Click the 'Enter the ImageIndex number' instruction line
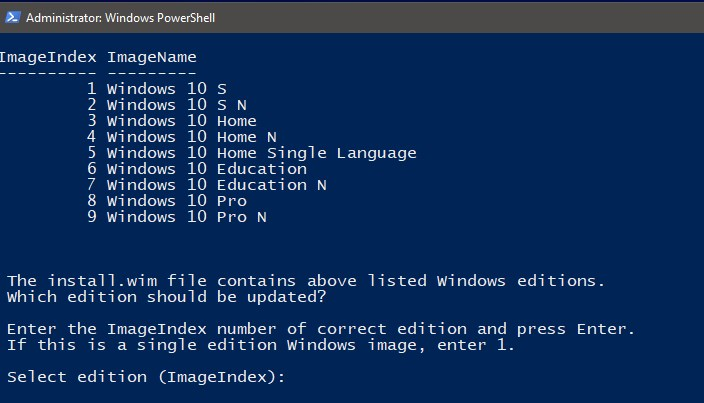The height and width of the screenshot is (403, 704). click(x=321, y=329)
